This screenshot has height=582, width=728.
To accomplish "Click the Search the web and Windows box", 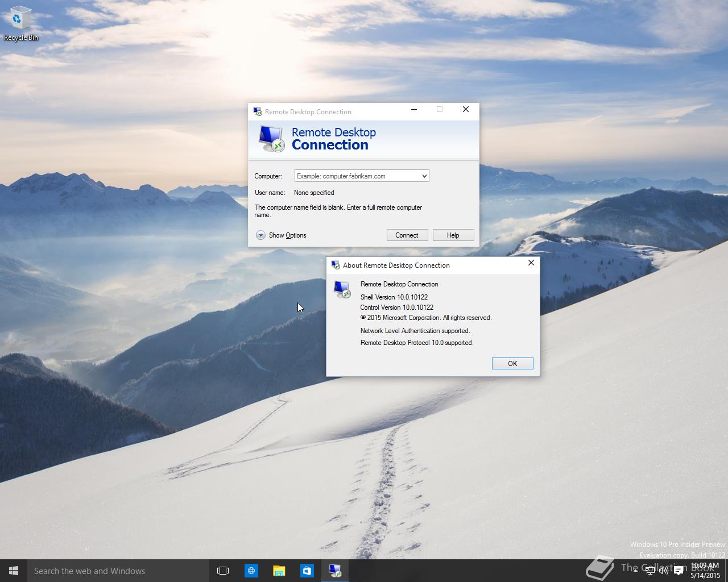I will tap(118, 571).
